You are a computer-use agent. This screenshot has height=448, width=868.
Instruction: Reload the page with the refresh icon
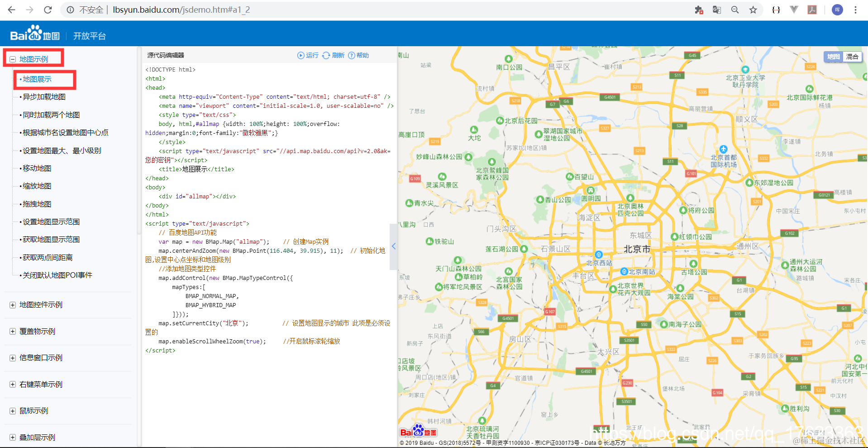tap(48, 10)
